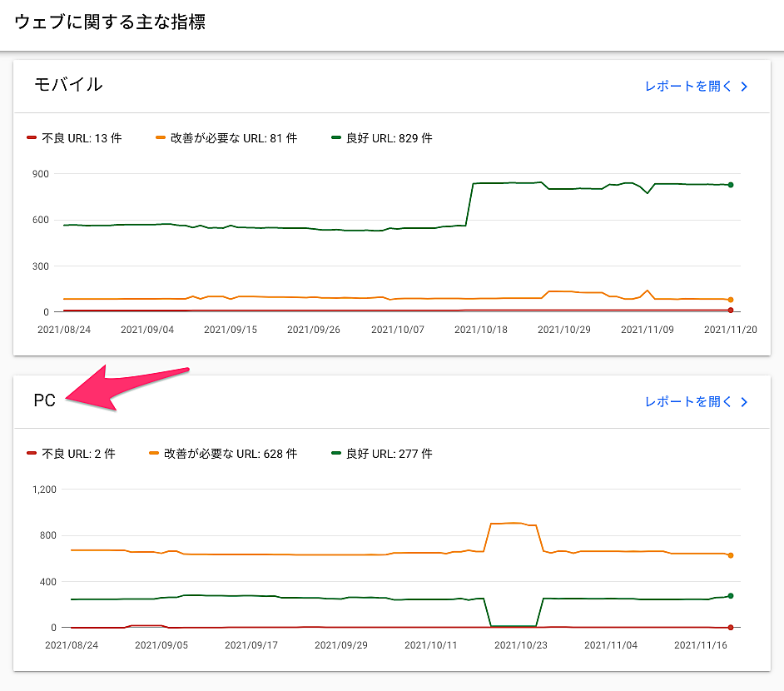Click the red endpoint dot on PC chart
This screenshot has height=691, width=784.
coord(731,627)
